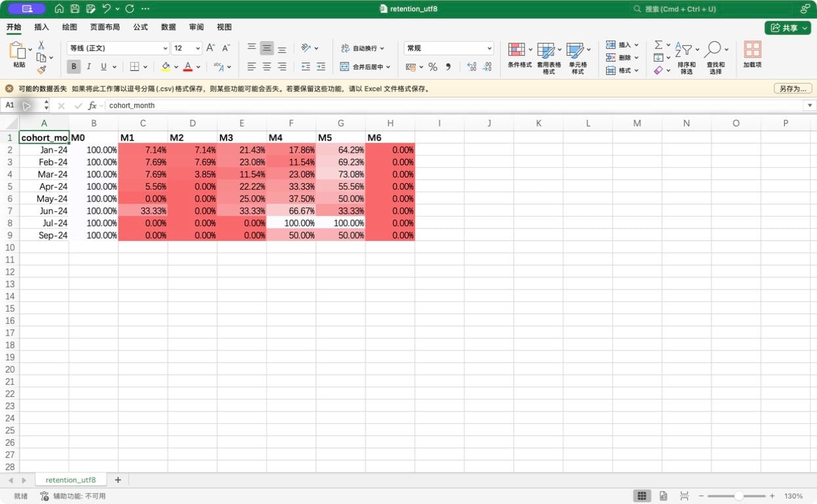Click the Format Painter brush icon
This screenshot has width=817, height=504.
click(x=41, y=70)
